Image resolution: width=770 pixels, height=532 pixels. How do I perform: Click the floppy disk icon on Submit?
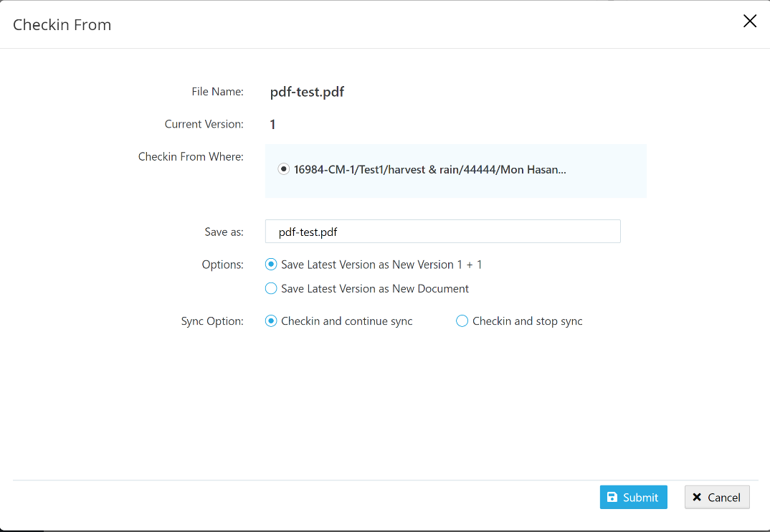(x=612, y=498)
